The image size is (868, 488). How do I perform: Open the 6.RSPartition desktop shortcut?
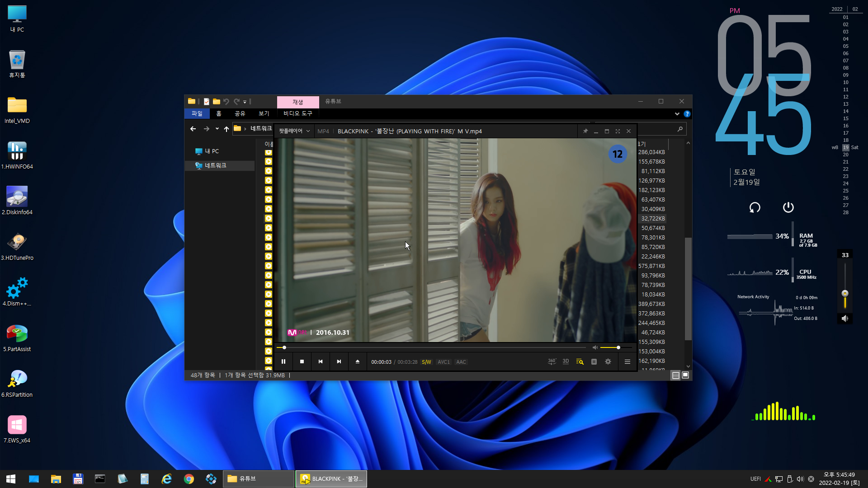17,383
